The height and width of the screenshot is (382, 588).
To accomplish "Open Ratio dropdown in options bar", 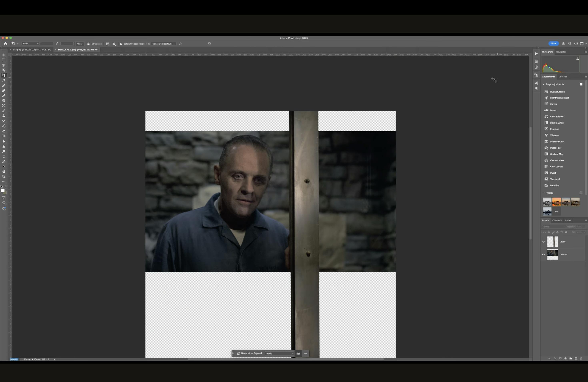I will (30, 43).
